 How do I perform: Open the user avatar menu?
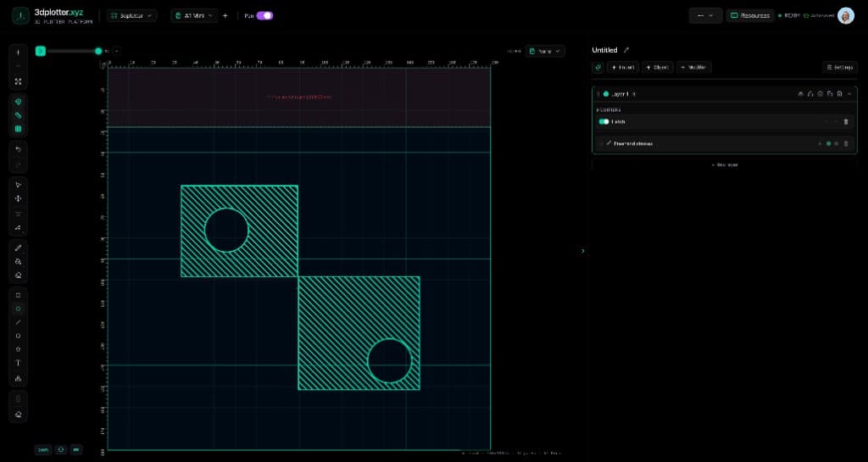click(x=846, y=15)
